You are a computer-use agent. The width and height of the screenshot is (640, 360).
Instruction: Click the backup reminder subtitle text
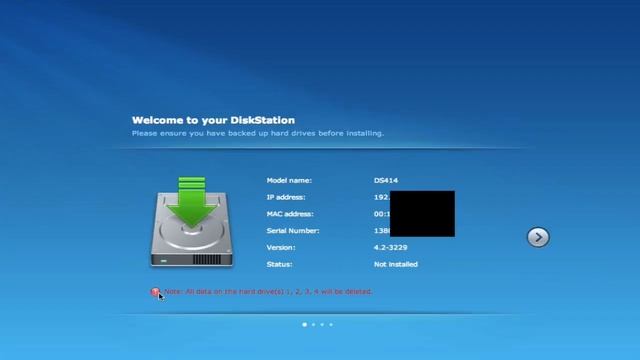pos(258,133)
